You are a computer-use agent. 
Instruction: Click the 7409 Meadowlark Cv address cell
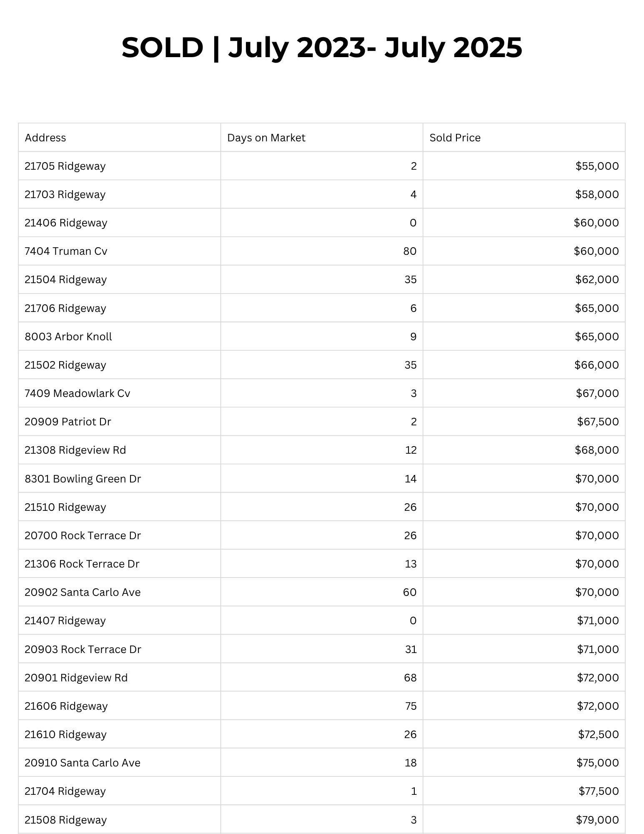coord(78,393)
